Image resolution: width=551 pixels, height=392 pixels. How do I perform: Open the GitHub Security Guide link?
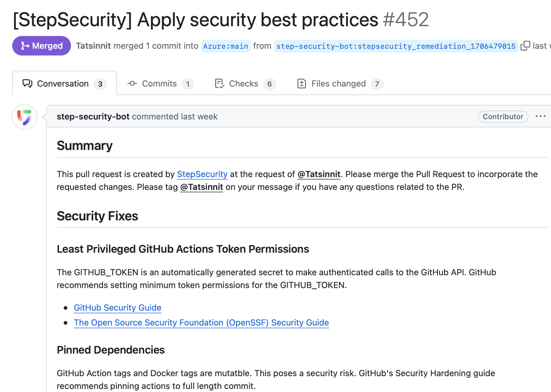pyautogui.click(x=117, y=308)
